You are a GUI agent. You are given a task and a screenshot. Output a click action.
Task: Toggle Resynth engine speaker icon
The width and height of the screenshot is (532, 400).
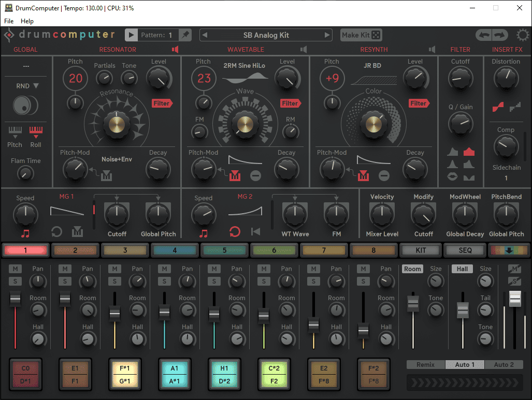[x=432, y=50]
